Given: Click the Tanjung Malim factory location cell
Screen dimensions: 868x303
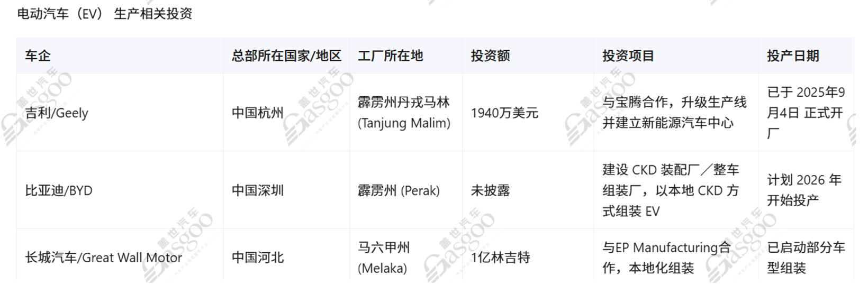Looking at the screenshot, I should point(404,113).
